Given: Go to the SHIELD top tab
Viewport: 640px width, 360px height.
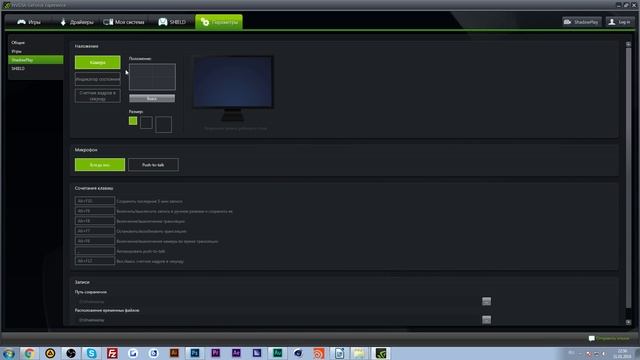Looking at the screenshot, I should click(172, 22).
